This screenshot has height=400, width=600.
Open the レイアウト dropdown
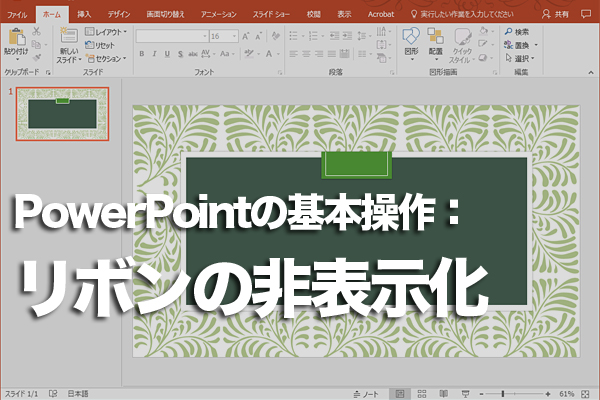[x=106, y=32]
